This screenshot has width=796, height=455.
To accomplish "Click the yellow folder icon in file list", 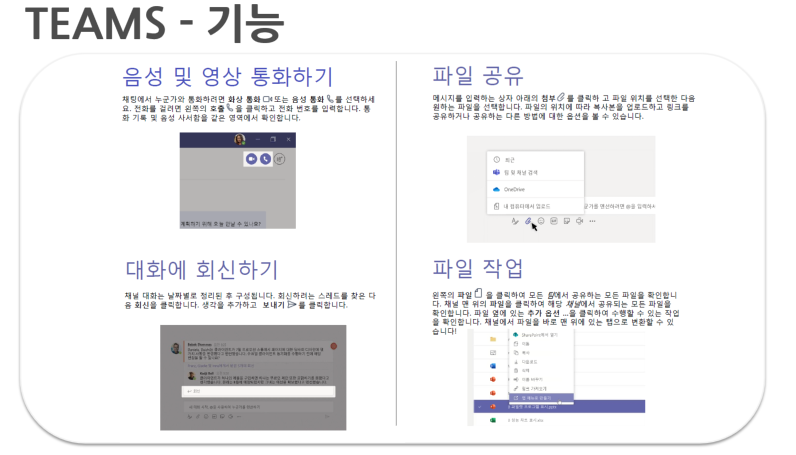I will coord(493,339).
